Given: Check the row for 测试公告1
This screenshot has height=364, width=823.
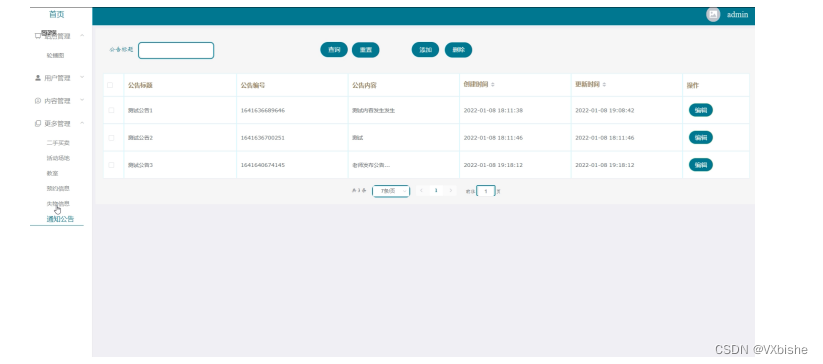Looking at the screenshot, I should pos(111,110).
